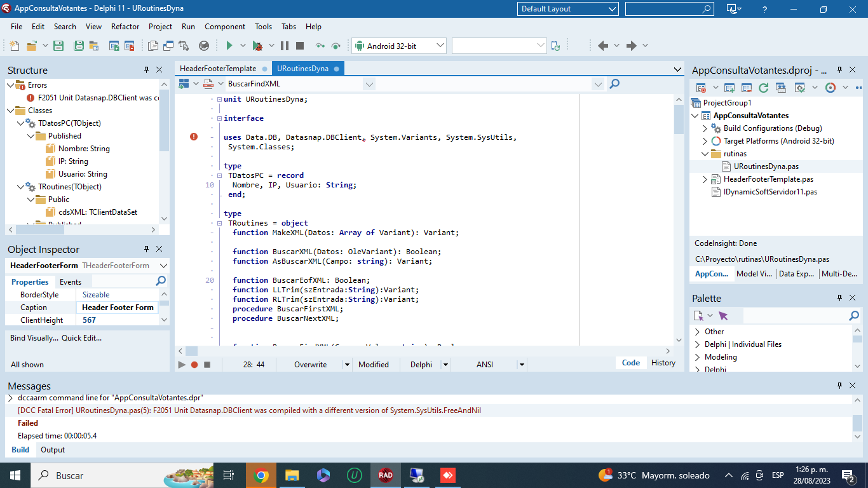Switch to the Output tab in Messages
The image size is (868, 488).
click(x=53, y=450)
